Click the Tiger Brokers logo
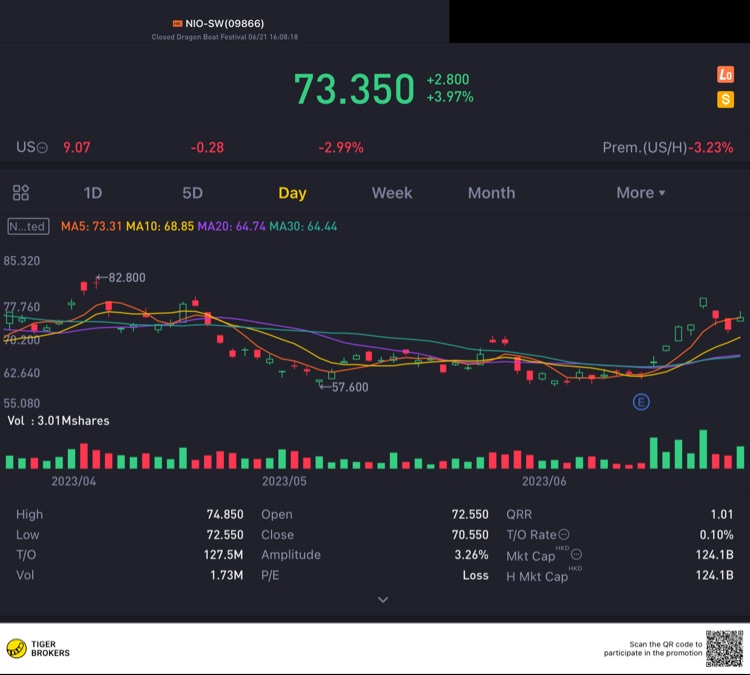This screenshot has width=750, height=675. coord(38,649)
